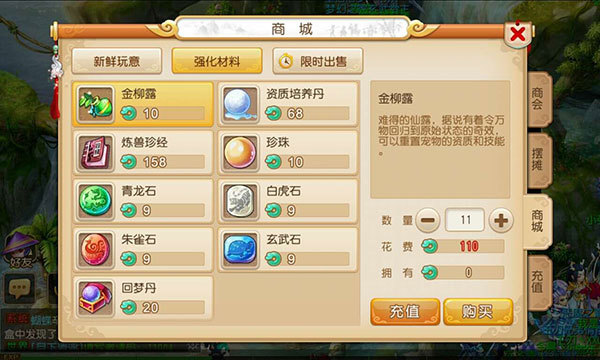Choose the 回梦丹 treasure box icon
Viewport: 600px width, 360px height.
coord(95,298)
